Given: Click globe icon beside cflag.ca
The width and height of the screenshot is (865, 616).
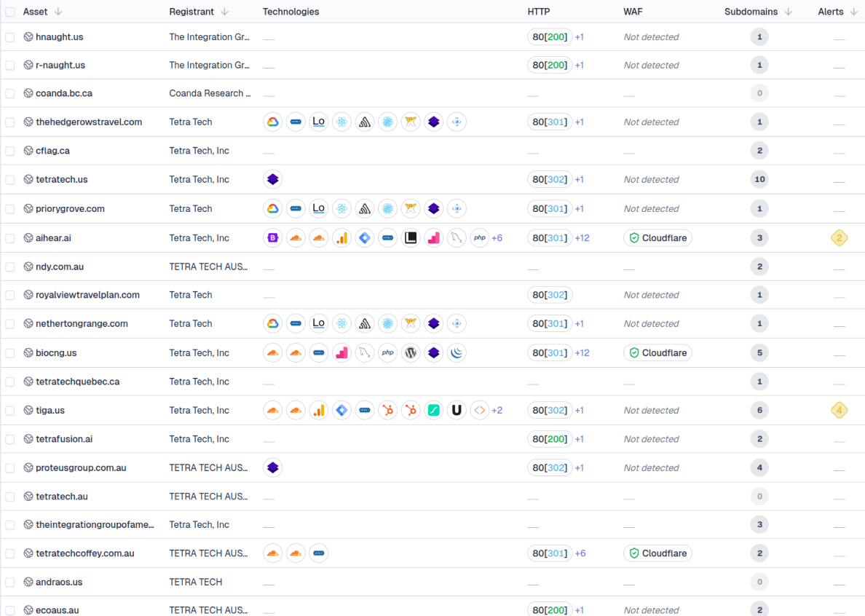Looking at the screenshot, I should click(28, 151).
